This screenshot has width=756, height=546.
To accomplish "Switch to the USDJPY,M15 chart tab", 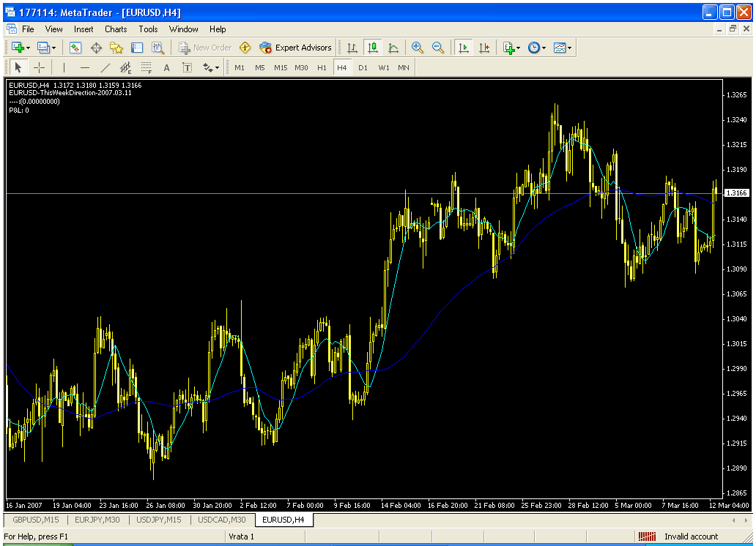I will [x=159, y=520].
